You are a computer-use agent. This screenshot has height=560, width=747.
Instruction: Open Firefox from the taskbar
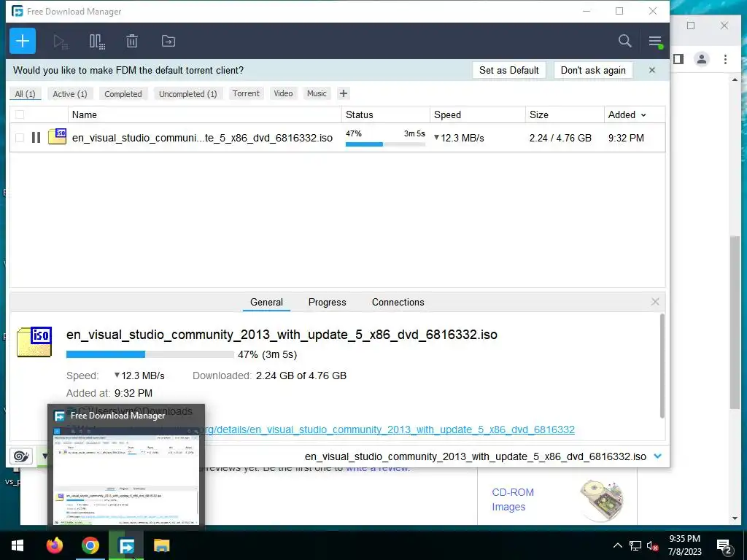coord(54,545)
